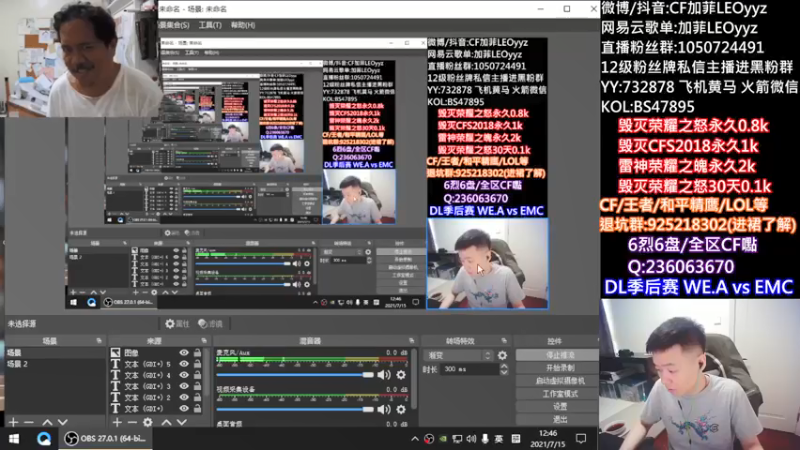The height and width of the screenshot is (450, 800).
Task: Mute the 麦克风/Aux channel speaker icon
Action: click(x=384, y=375)
